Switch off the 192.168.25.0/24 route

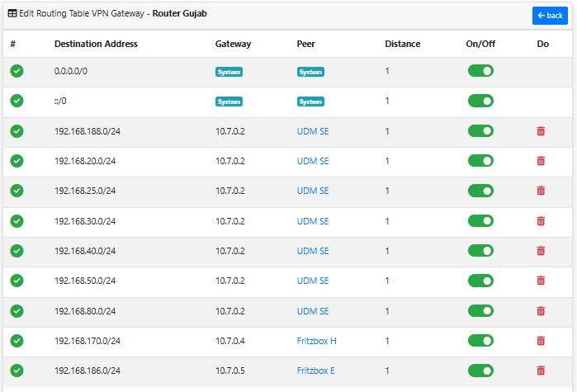pyautogui.click(x=480, y=191)
